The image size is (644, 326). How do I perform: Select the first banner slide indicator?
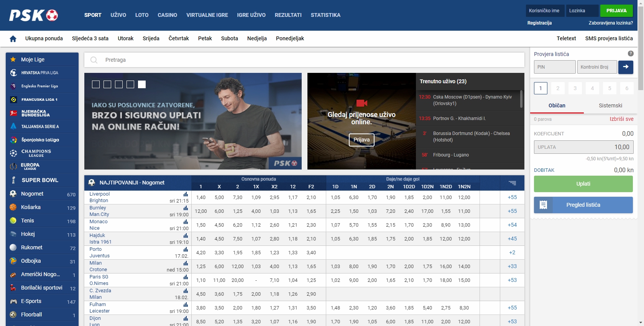[x=96, y=84]
